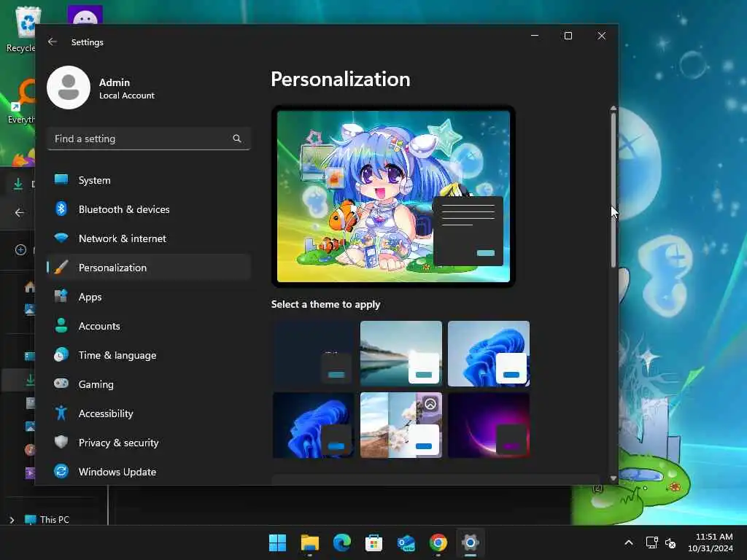Apply the light Windows bloom theme
Screen dimensions: 747x560
pos(489,354)
